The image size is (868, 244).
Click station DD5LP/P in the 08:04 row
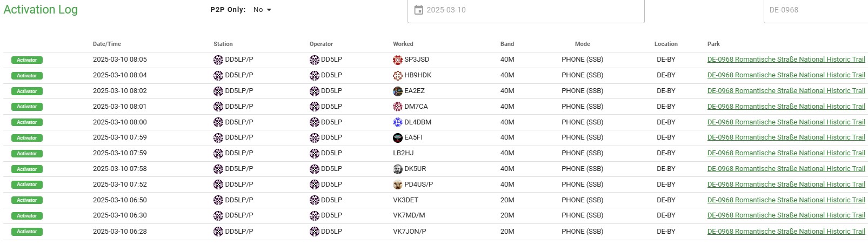239,75
